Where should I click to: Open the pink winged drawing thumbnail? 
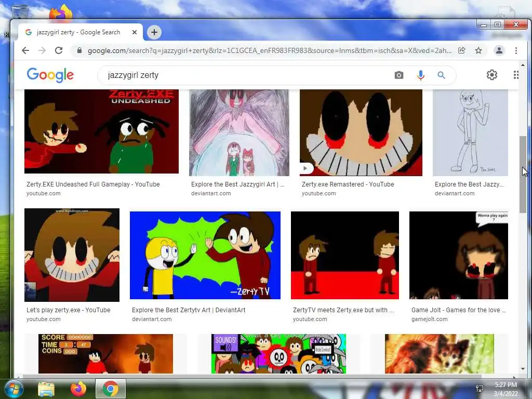[x=239, y=132]
